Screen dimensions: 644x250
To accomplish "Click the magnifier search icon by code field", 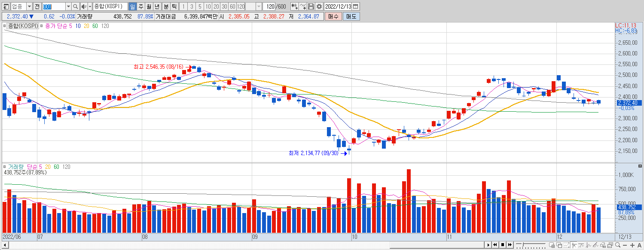I will pos(76,6).
